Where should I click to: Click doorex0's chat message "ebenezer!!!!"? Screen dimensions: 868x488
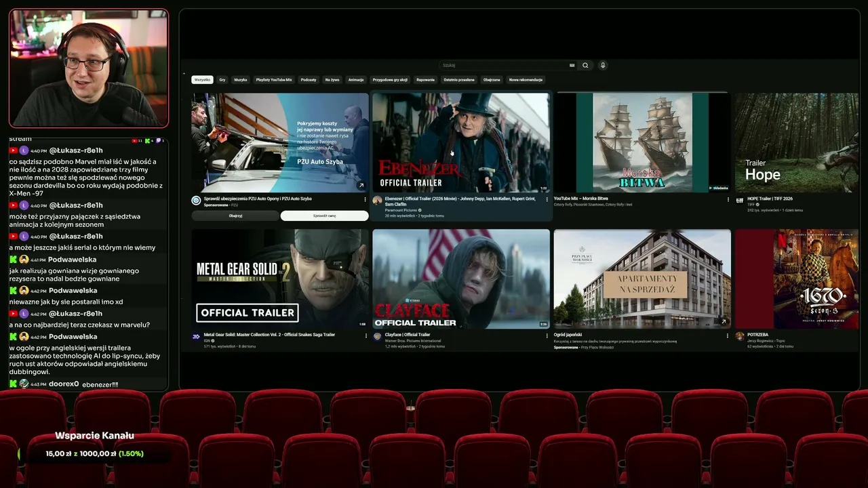[100, 384]
